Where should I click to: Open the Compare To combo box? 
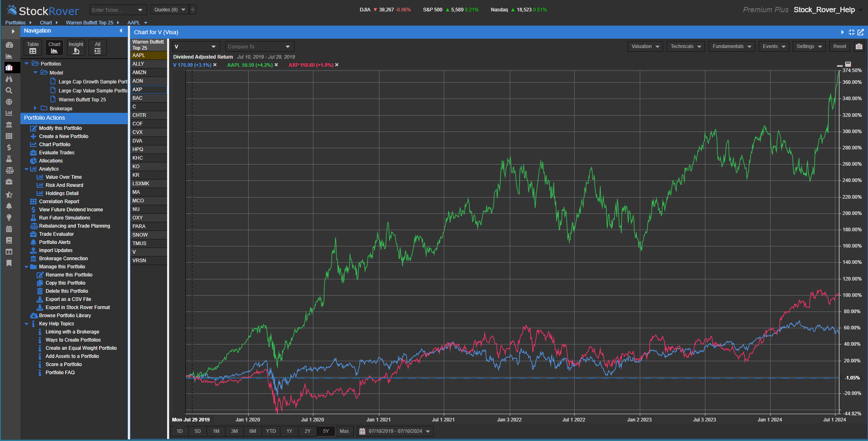[x=260, y=47]
